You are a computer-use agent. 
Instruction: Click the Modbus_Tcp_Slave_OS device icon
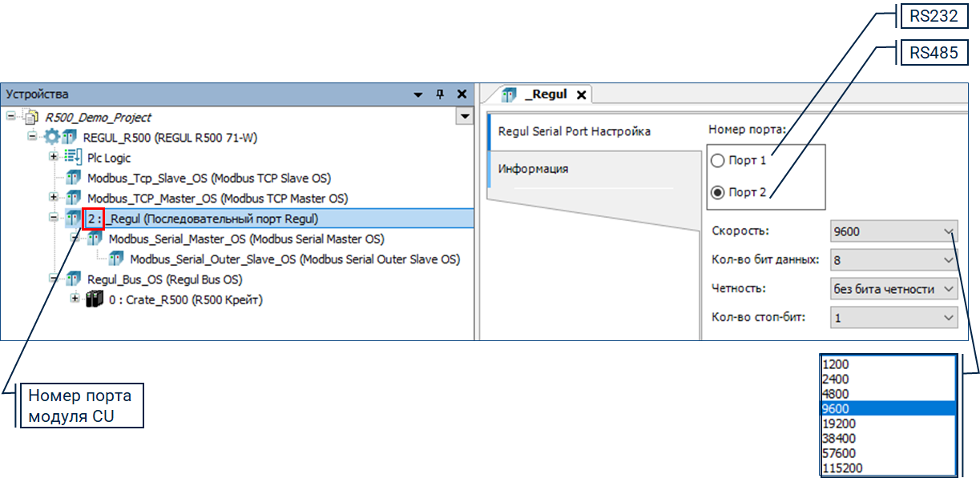[74, 178]
